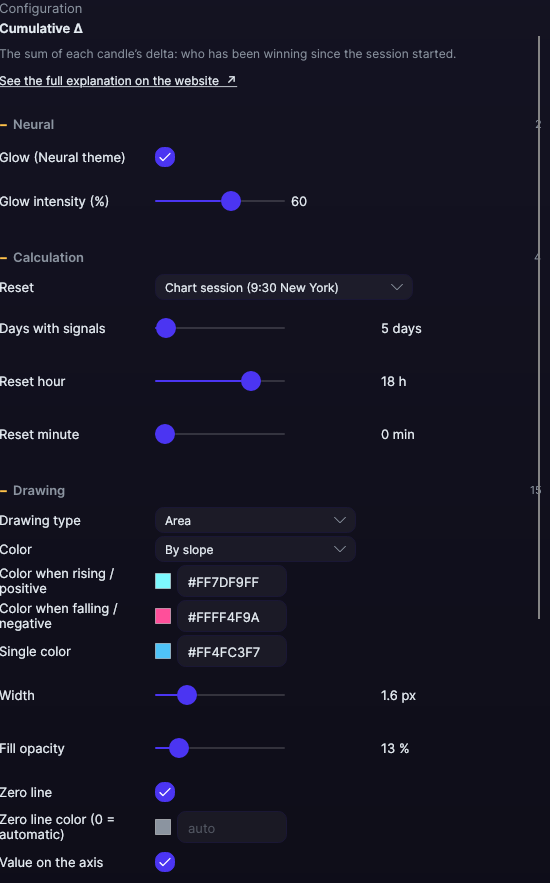
Task: Collapse the Drawing section
Action: point(33,490)
